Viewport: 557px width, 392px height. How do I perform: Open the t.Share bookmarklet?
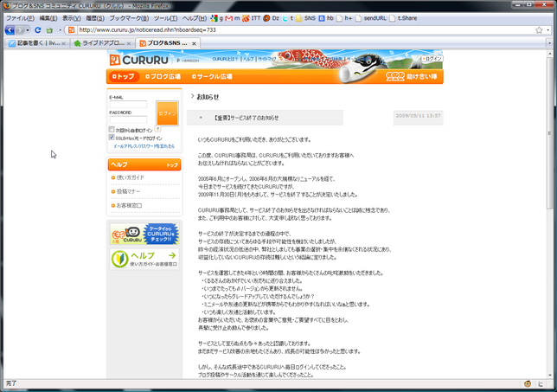click(403, 18)
